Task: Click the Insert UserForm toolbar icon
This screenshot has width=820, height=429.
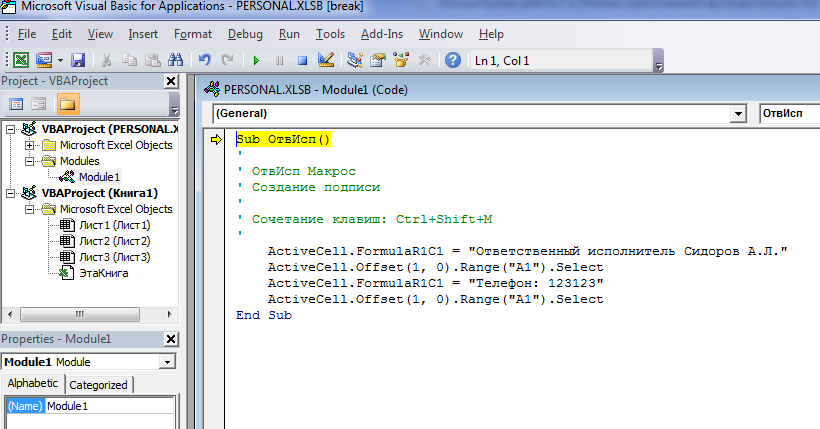Action: (44, 60)
